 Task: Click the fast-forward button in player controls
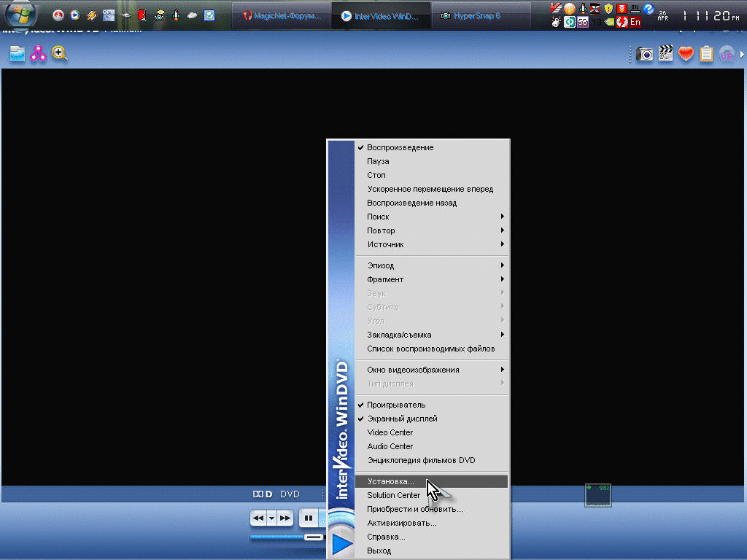(x=285, y=518)
